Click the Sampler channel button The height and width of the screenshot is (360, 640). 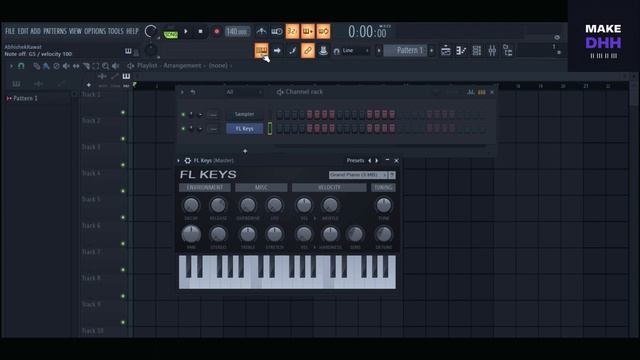pos(244,114)
